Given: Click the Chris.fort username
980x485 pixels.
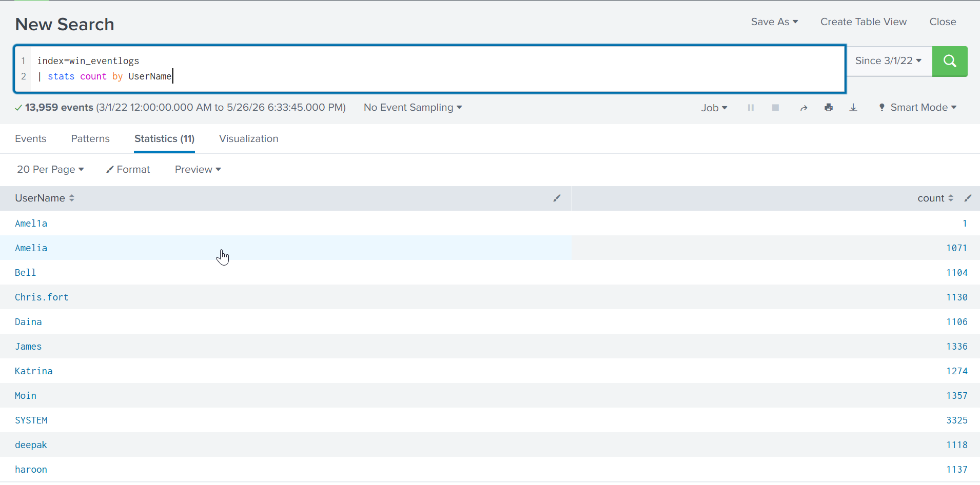Looking at the screenshot, I should pos(42,297).
